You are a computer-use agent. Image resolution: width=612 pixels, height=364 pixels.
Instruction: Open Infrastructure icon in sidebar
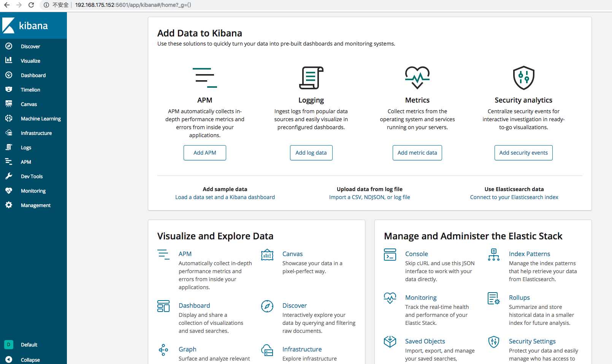9,133
